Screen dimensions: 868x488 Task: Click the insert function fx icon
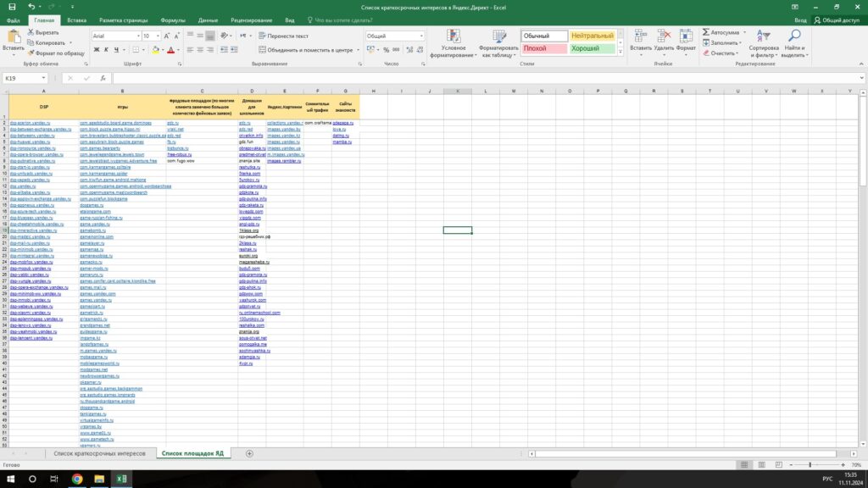(103, 78)
